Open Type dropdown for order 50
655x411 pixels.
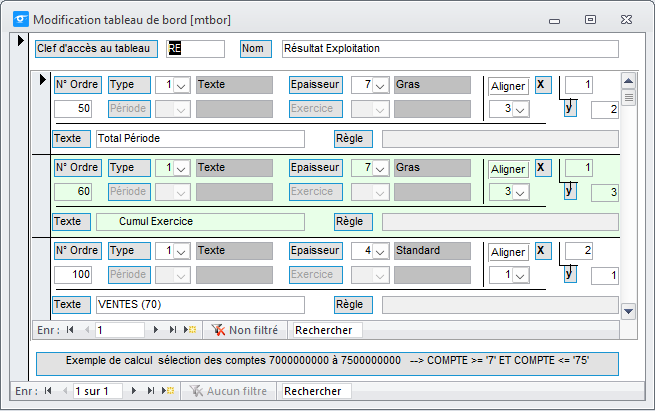pos(181,85)
